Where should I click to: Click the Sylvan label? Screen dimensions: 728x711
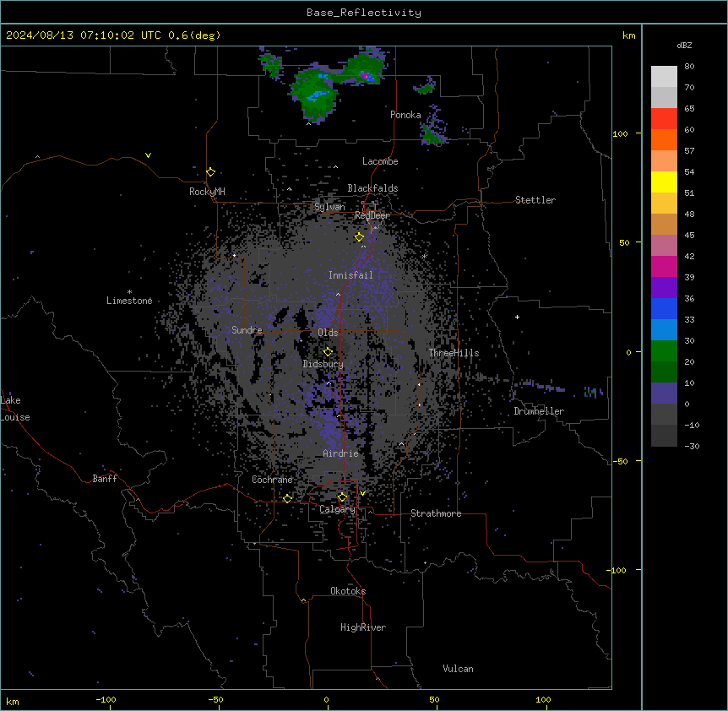point(329,207)
